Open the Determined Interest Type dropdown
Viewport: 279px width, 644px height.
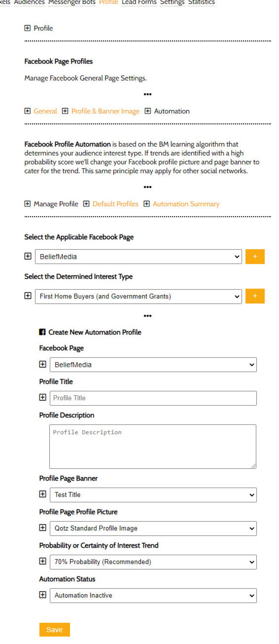pos(138,296)
